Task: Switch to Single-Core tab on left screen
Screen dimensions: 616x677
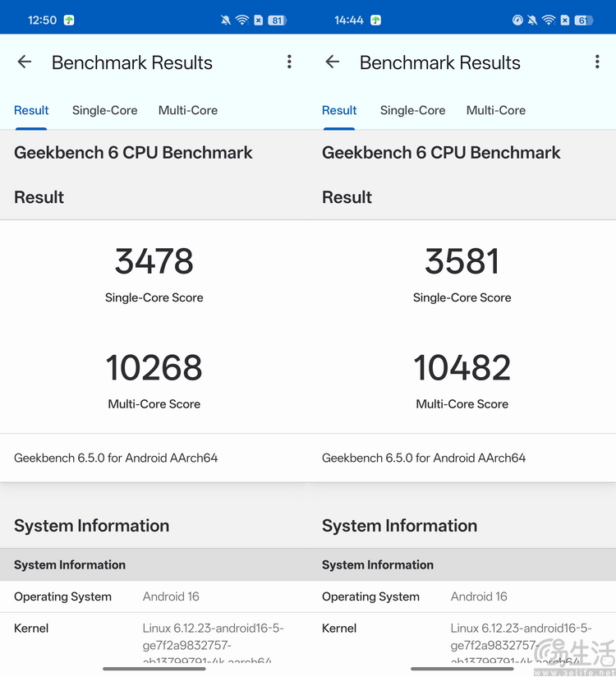Action: 104,110
